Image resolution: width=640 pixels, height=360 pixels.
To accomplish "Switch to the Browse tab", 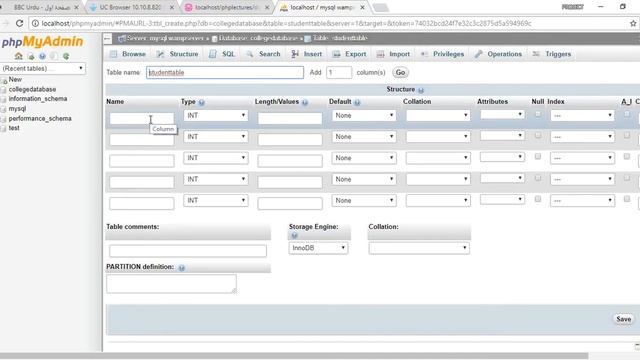I will 128,54.
